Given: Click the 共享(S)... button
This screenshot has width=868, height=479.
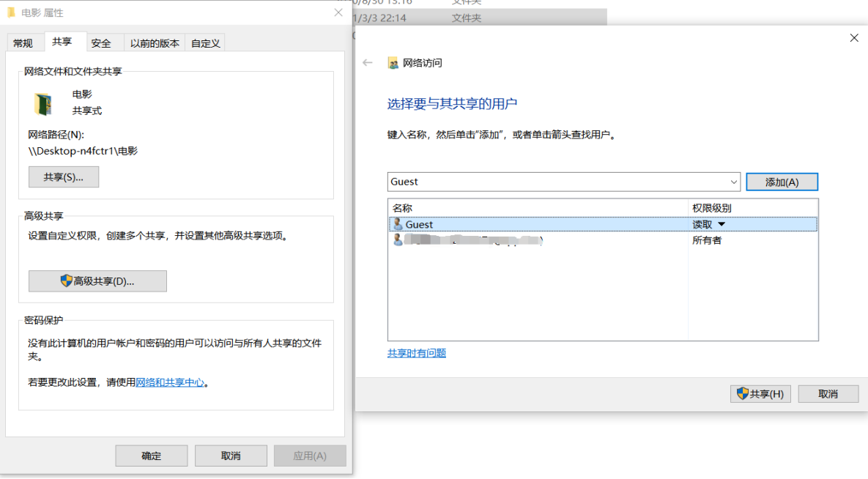Looking at the screenshot, I should 64,177.
